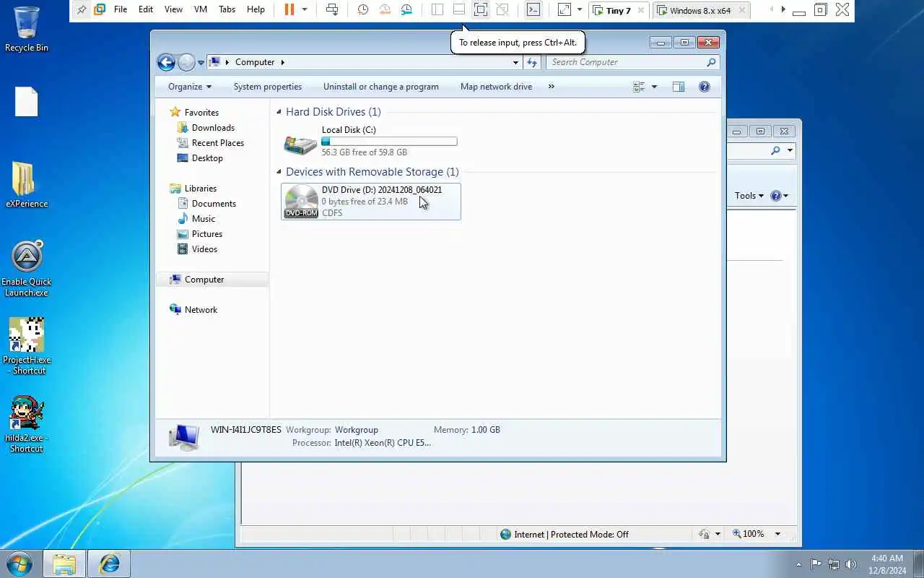Open Downloads in the navigation pane

coord(213,128)
